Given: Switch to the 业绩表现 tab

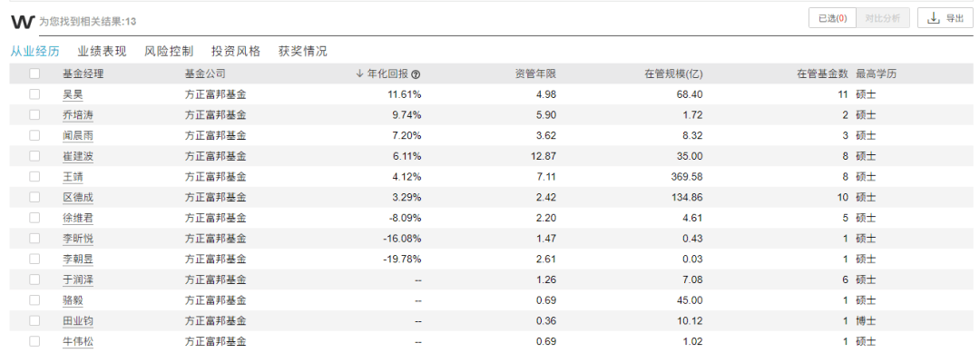Looking at the screenshot, I should 102,51.
